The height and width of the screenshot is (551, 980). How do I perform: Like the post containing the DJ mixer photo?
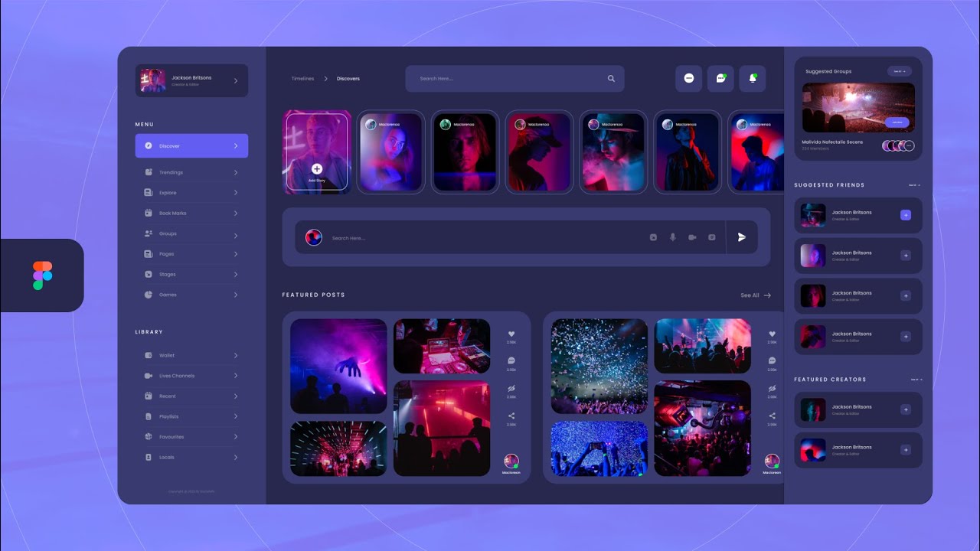[511, 334]
